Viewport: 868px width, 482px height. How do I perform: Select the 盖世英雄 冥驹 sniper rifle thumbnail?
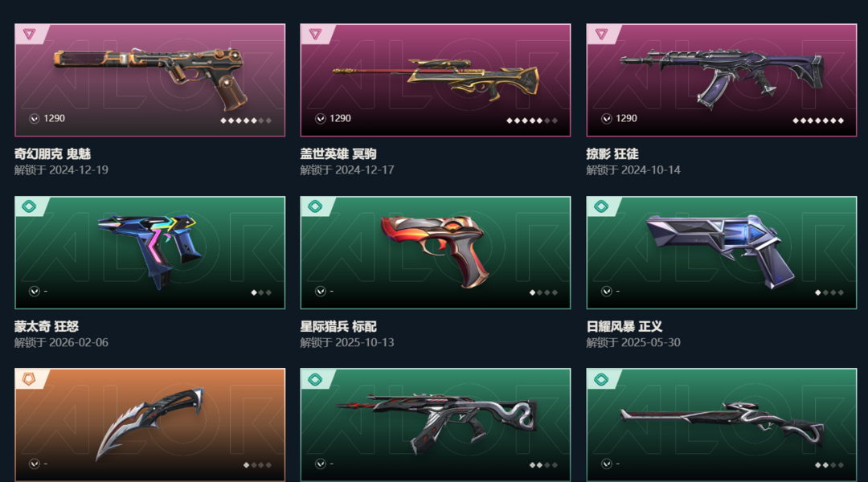point(436,80)
